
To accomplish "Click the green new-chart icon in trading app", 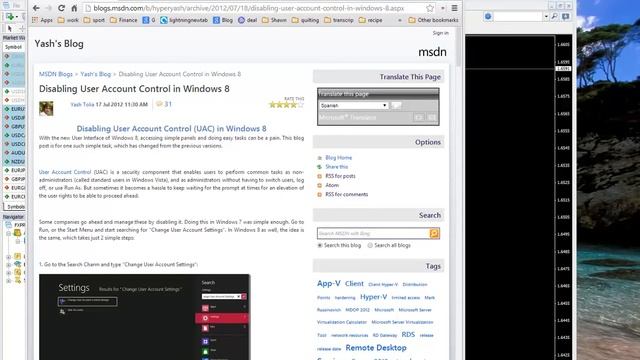I will pos(10,17).
